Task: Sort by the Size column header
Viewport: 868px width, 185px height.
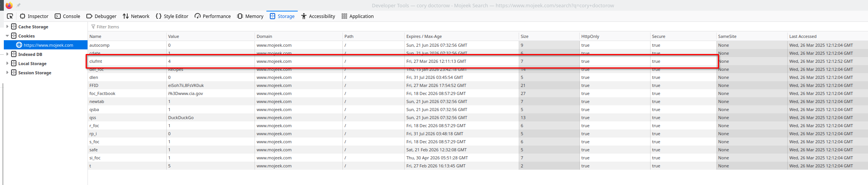Action: 549,36
